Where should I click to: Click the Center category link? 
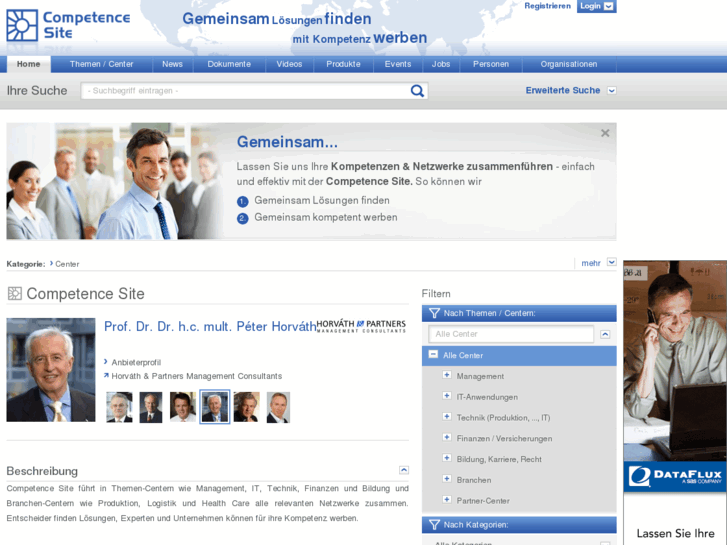point(67,264)
